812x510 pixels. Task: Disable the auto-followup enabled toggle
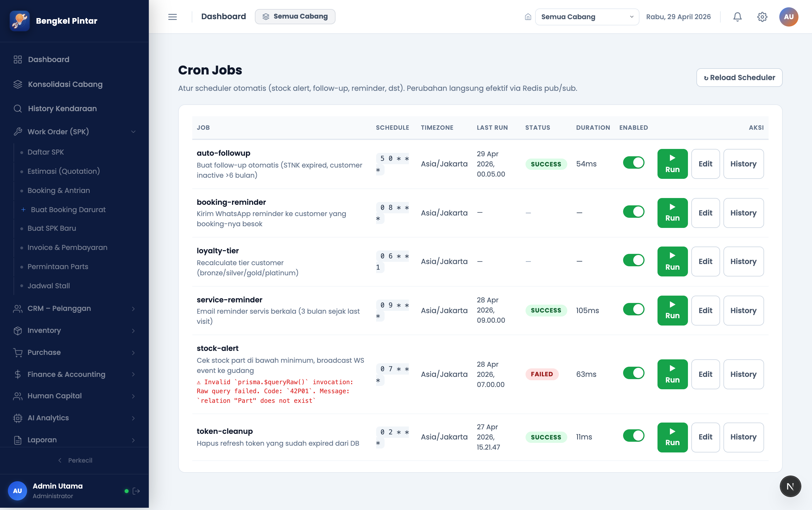point(634,162)
